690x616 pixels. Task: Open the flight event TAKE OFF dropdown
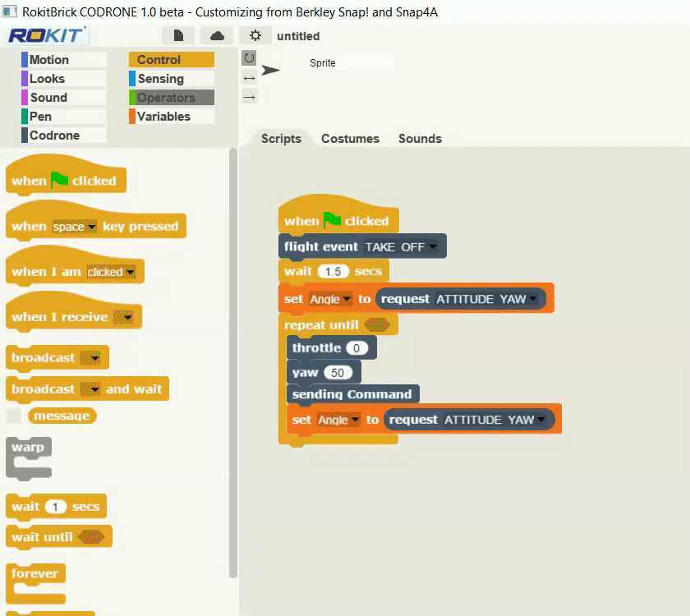coord(433,246)
